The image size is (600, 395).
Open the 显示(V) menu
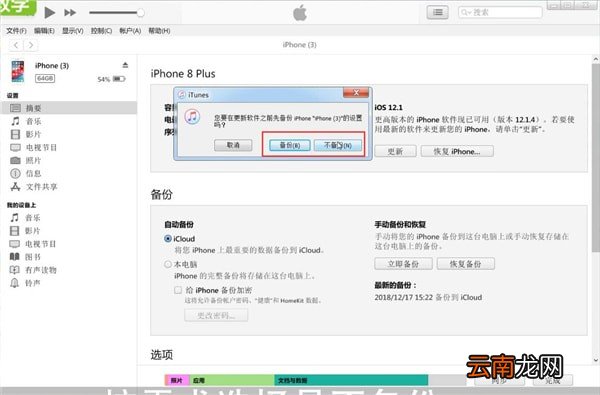pos(73,31)
